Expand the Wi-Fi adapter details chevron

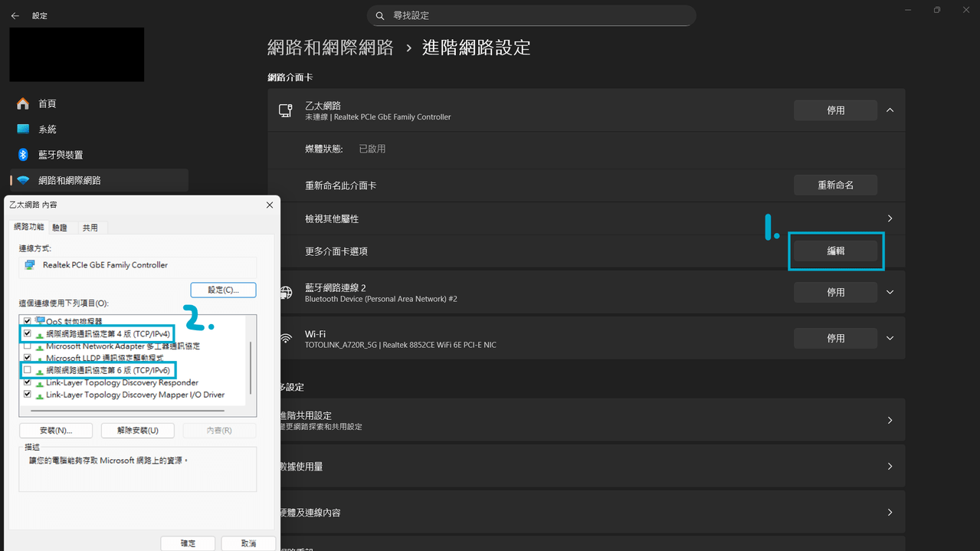pyautogui.click(x=890, y=338)
